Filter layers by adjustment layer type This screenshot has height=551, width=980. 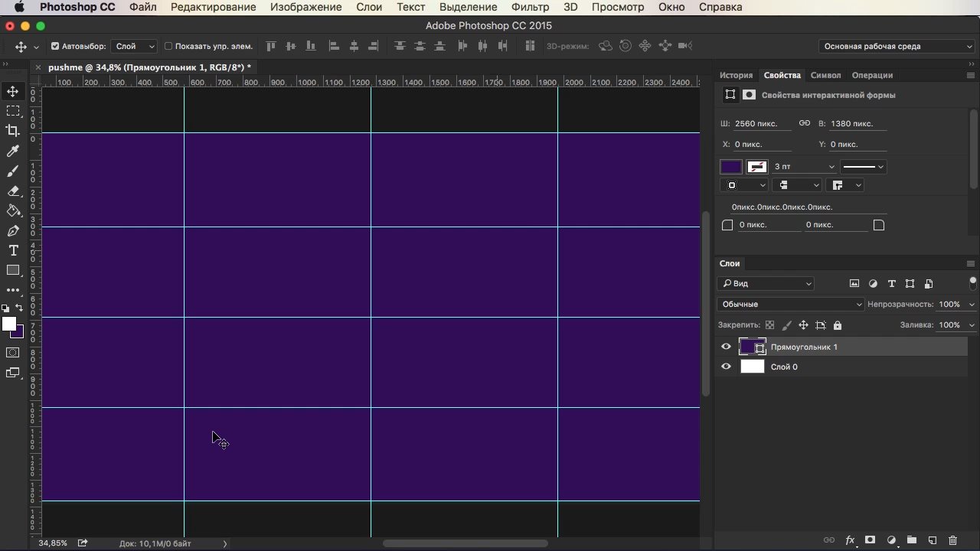click(873, 284)
